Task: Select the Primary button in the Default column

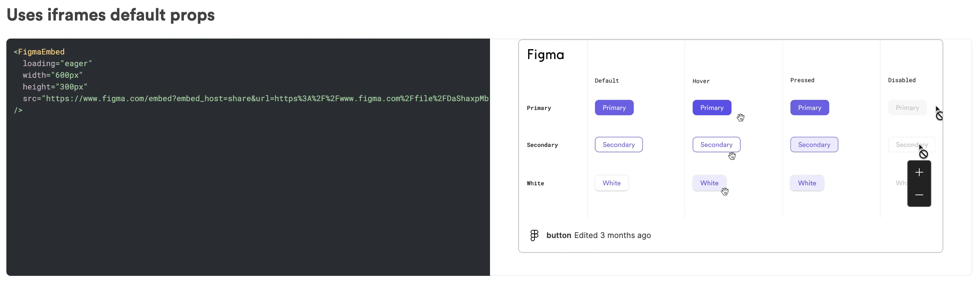Action: tap(614, 108)
